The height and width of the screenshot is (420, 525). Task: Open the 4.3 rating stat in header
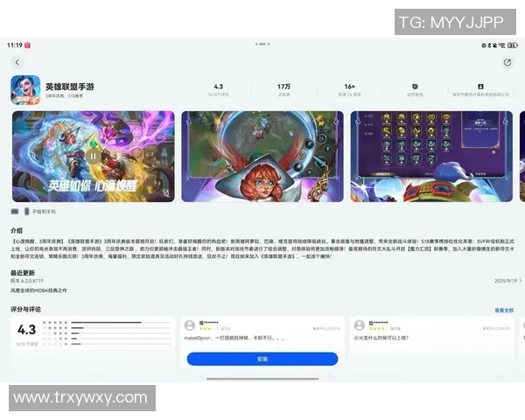(x=218, y=90)
